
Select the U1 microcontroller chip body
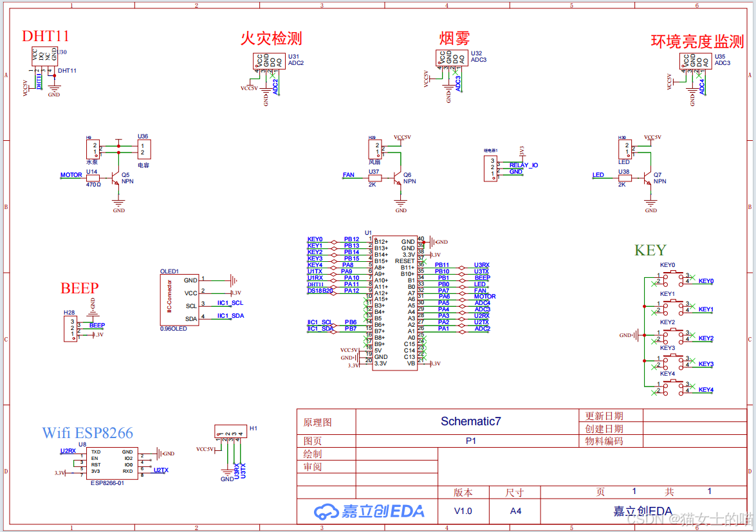395,302
